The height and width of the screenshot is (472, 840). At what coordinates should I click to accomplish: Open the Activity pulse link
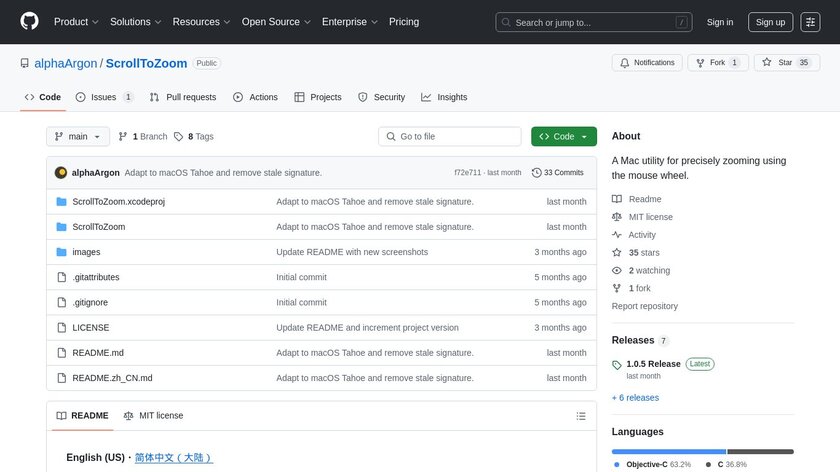(641, 235)
